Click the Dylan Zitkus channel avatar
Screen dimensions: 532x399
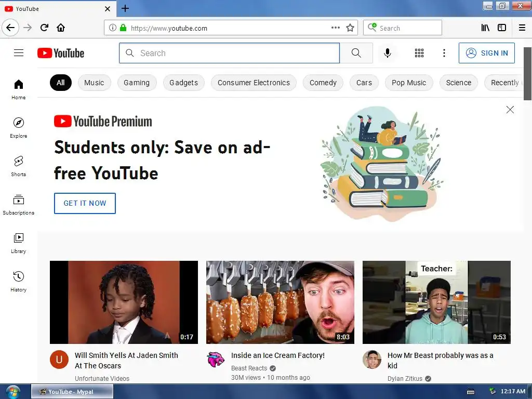(x=372, y=360)
